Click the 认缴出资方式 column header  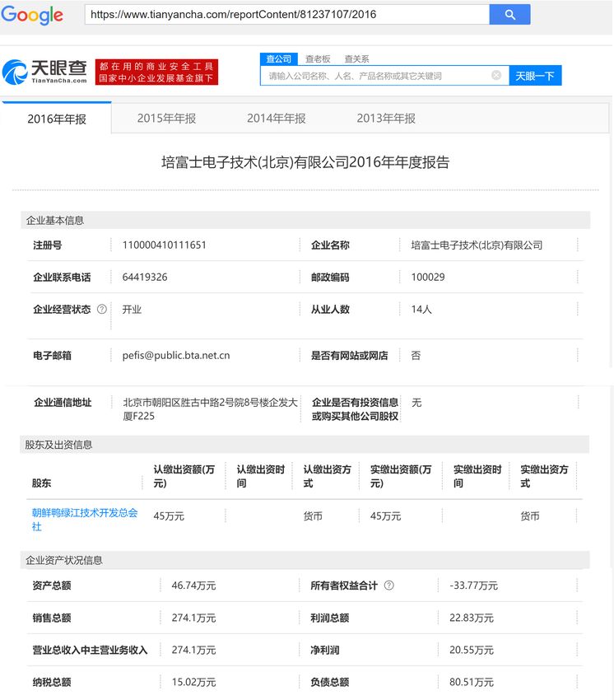(x=327, y=476)
